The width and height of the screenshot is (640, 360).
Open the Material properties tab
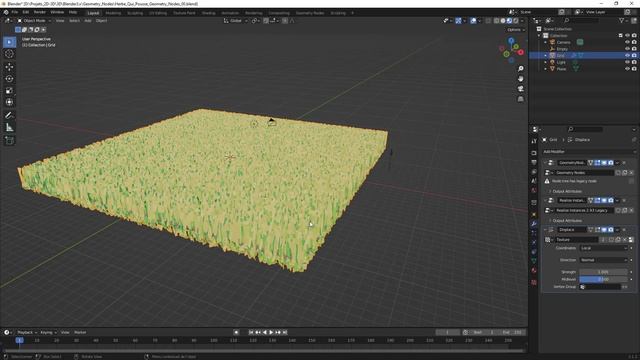(x=534, y=270)
